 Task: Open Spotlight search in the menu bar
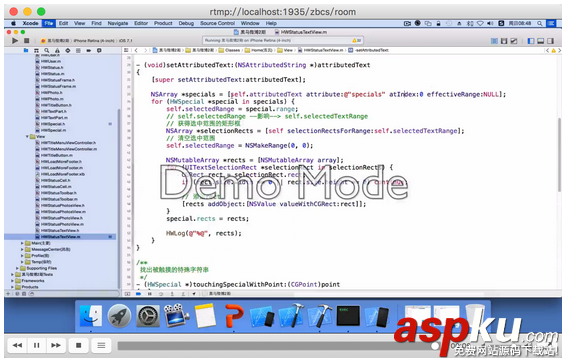[540, 23]
